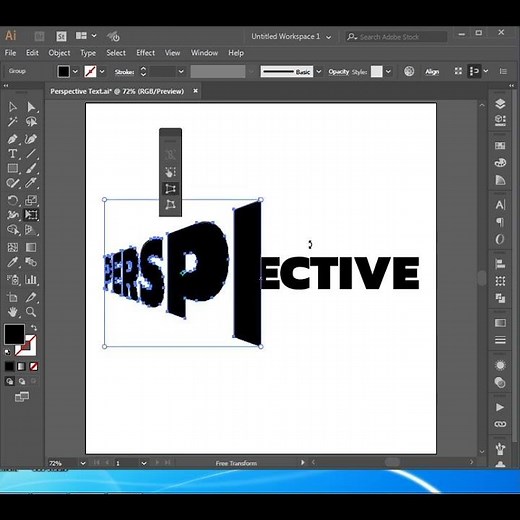Open the Window menu
Screen dimensions: 520x520
click(x=204, y=53)
